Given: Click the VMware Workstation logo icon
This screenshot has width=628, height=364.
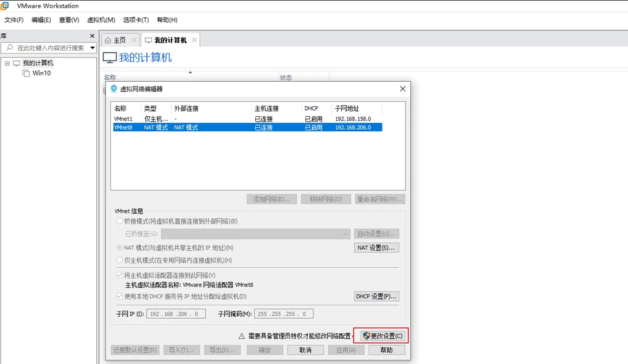Looking at the screenshot, I should tap(5, 6).
